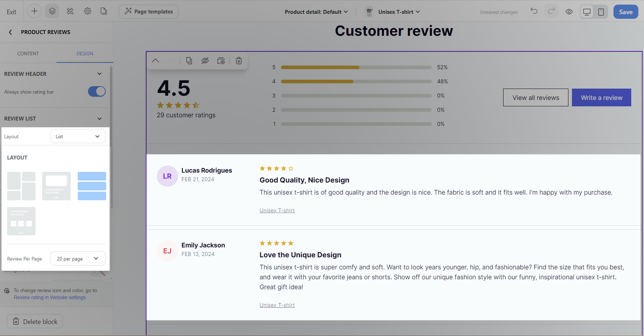Select the list layout thumbnail
This screenshot has height=336, width=644.
point(92,186)
